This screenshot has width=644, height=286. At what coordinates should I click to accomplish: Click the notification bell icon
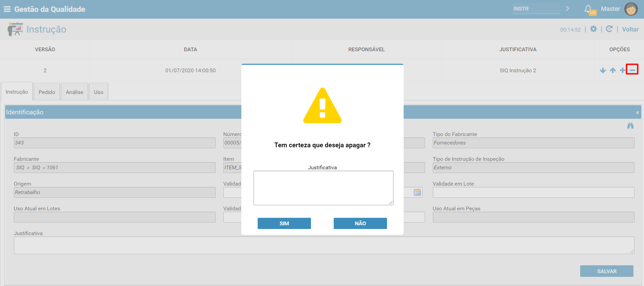pos(588,8)
